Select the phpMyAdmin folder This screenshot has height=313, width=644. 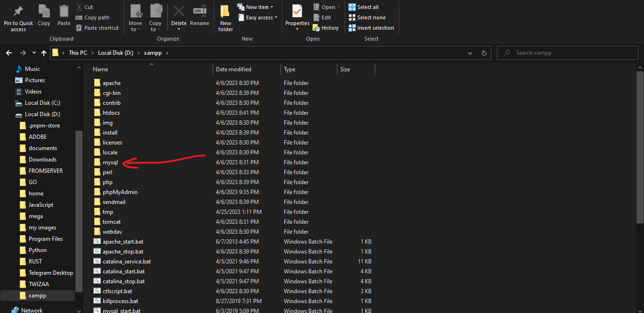coord(120,192)
